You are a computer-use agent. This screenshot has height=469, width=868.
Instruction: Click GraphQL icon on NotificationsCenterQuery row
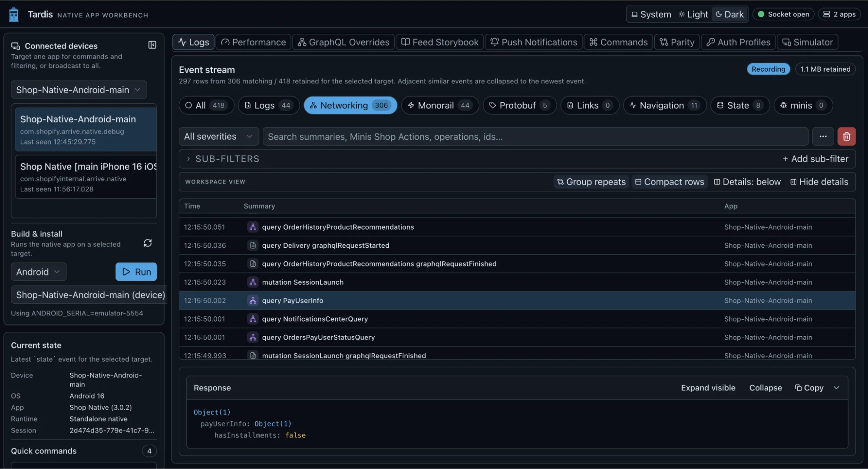[253, 319]
